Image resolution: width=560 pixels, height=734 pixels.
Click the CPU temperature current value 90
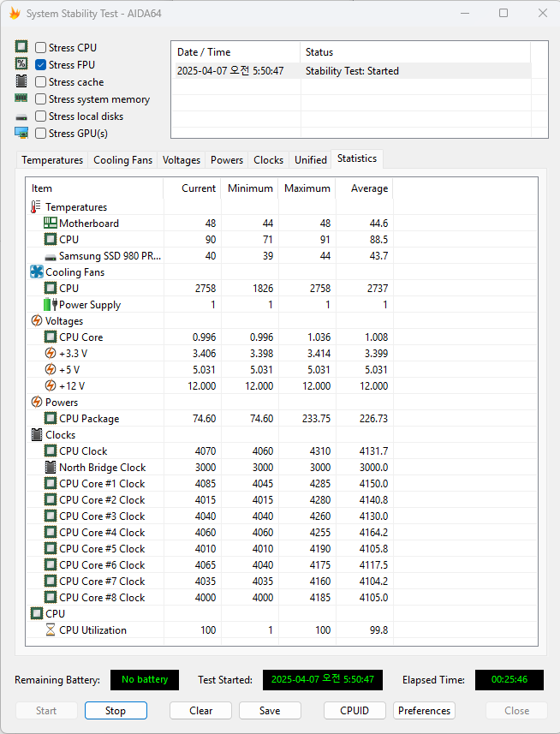click(211, 240)
